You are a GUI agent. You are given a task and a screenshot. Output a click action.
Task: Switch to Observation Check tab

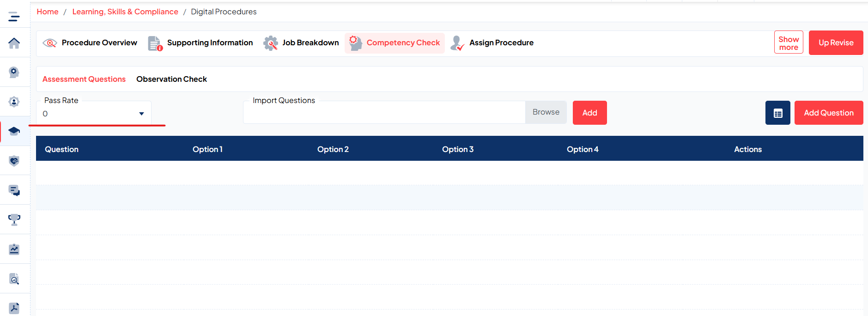coord(171,79)
